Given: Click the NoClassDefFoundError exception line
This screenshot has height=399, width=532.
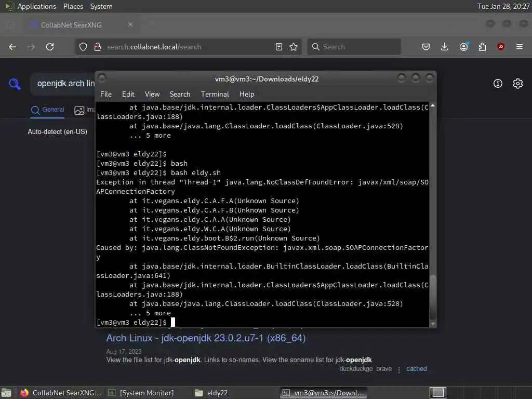Looking at the screenshot, I should click(x=262, y=187).
